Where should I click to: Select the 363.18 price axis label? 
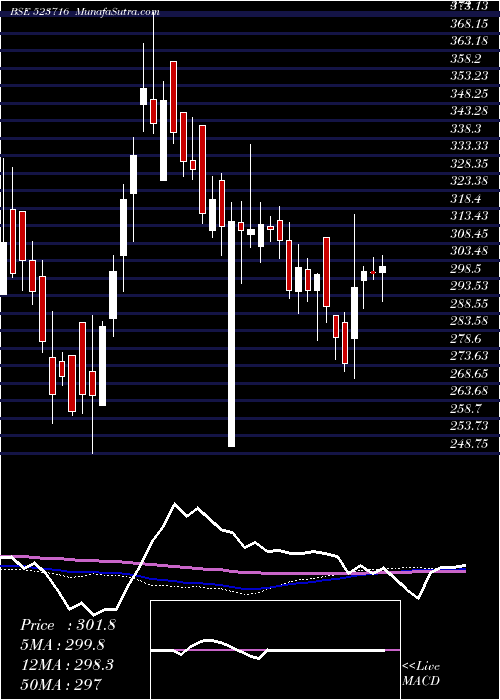coord(469,41)
